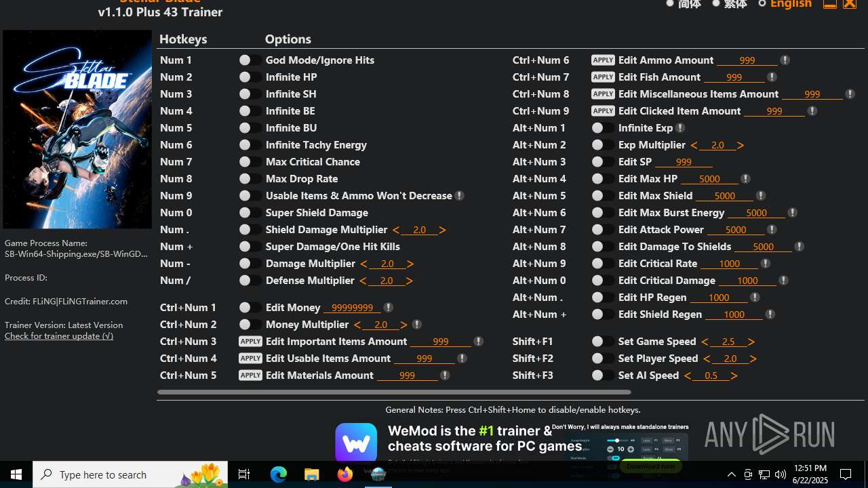Apply Edit Fish Amount
The height and width of the screenshot is (488, 868).
tap(603, 77)
